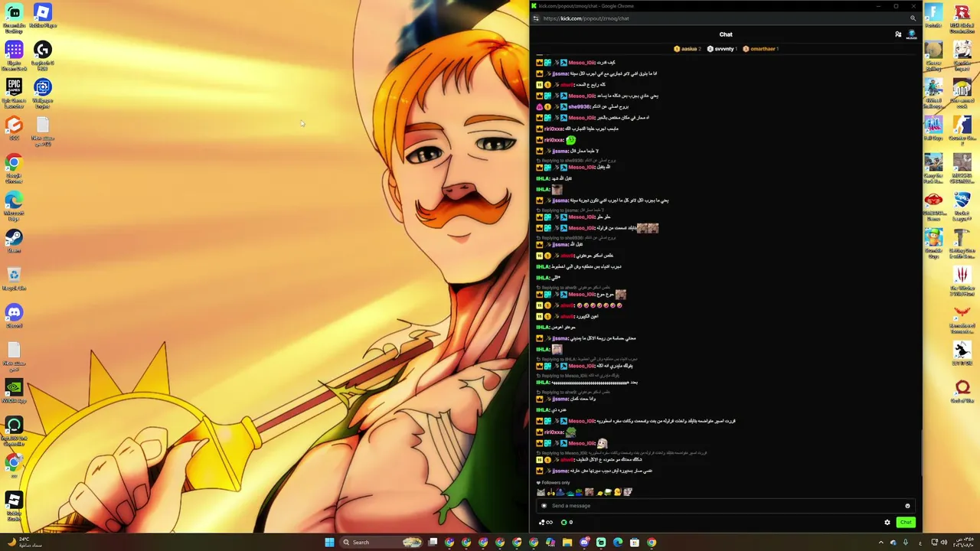
Task: Open Epic Games Launcher shortcut
Action: click(x=14, y=93)
